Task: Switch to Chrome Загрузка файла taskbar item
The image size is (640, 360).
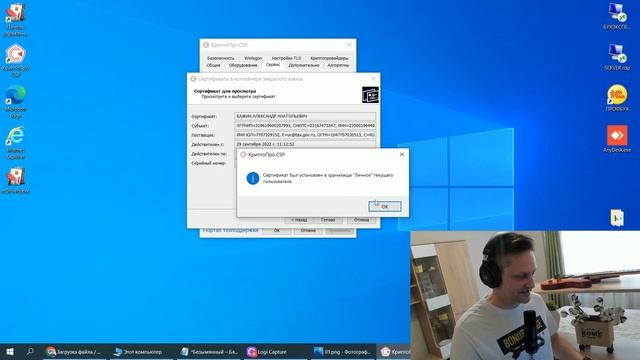Action: (x=73, y=352)
